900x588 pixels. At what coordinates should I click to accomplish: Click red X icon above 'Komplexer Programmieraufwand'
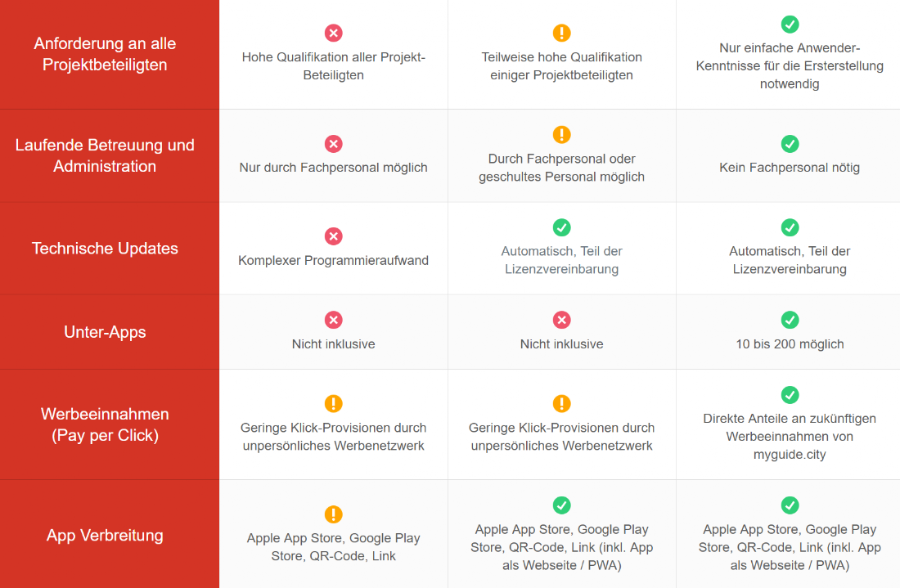coord(334,236)
